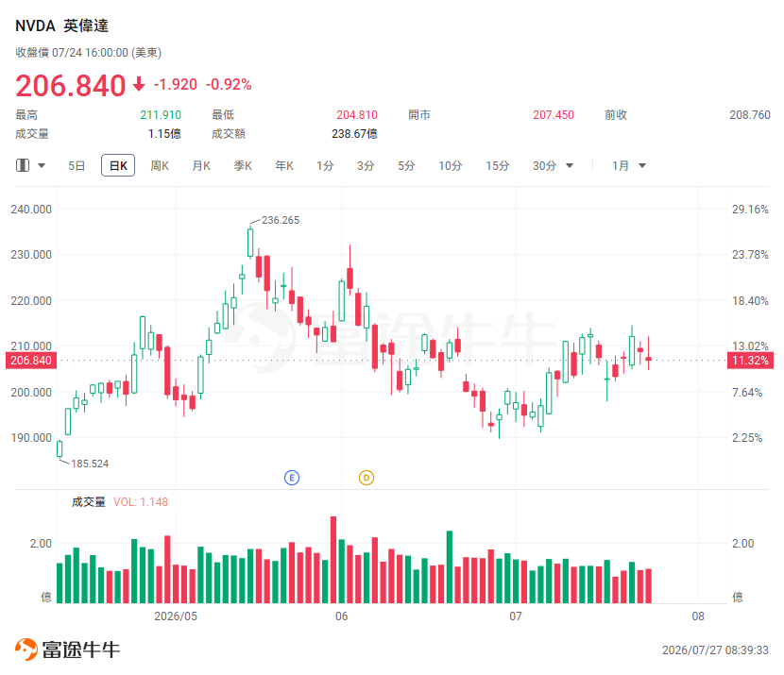Viewport: 784px width, 675px height.
Task: Click the 236.265 high price label
Action: point(281,220)
